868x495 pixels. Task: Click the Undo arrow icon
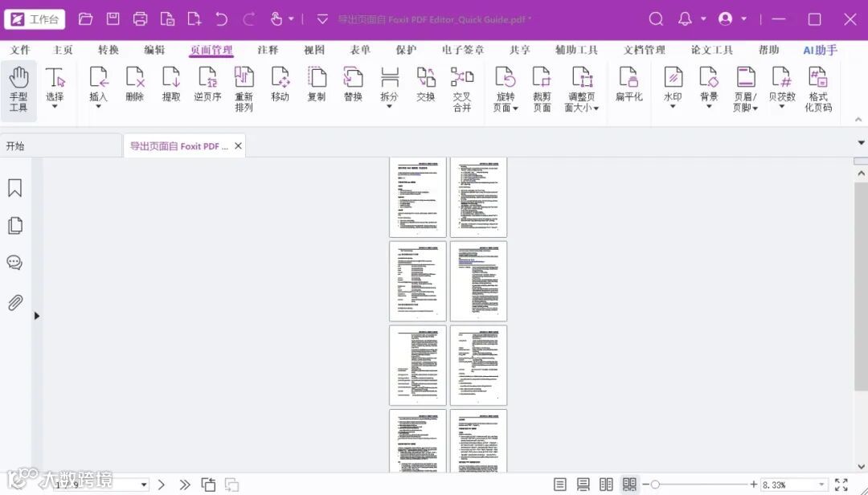coord(222,19)
